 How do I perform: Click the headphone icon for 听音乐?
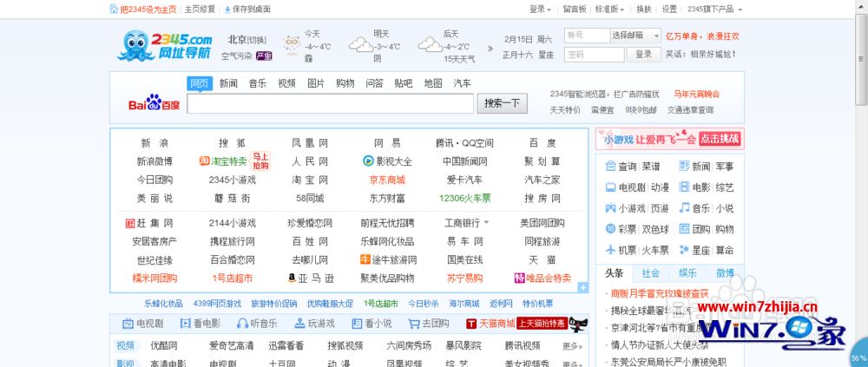pyautogui.click(x=242, y=324)
